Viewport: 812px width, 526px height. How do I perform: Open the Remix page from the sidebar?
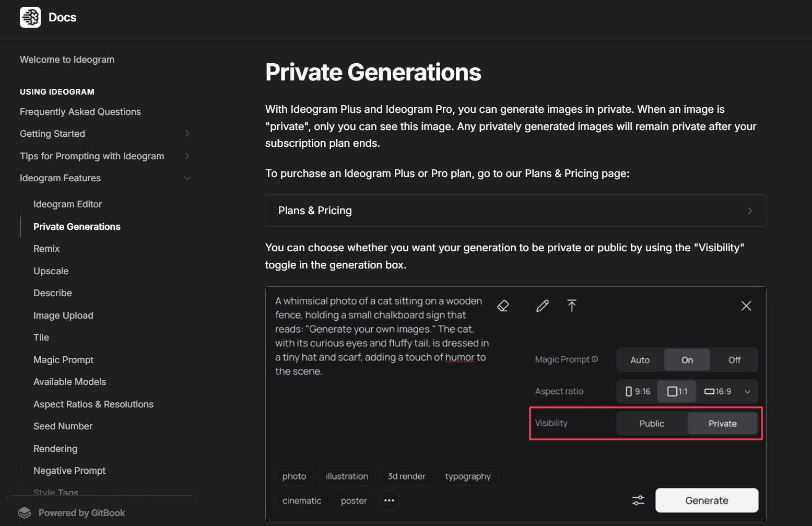(46, 248)
